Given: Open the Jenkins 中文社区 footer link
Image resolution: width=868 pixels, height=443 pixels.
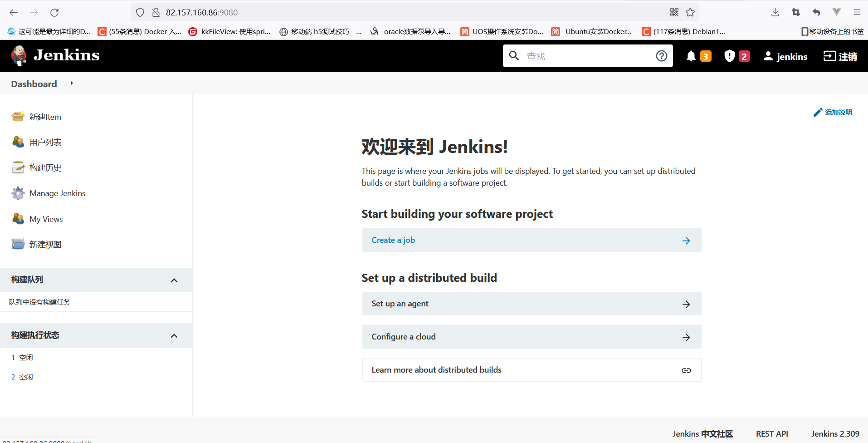Looking at the screenshot, I should (702, 434).
